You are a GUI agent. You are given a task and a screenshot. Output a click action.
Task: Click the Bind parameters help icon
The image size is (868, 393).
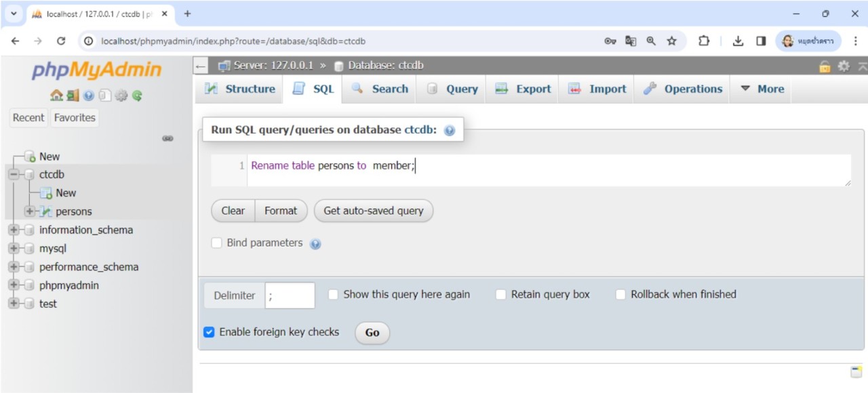click(x=315, y=244)
